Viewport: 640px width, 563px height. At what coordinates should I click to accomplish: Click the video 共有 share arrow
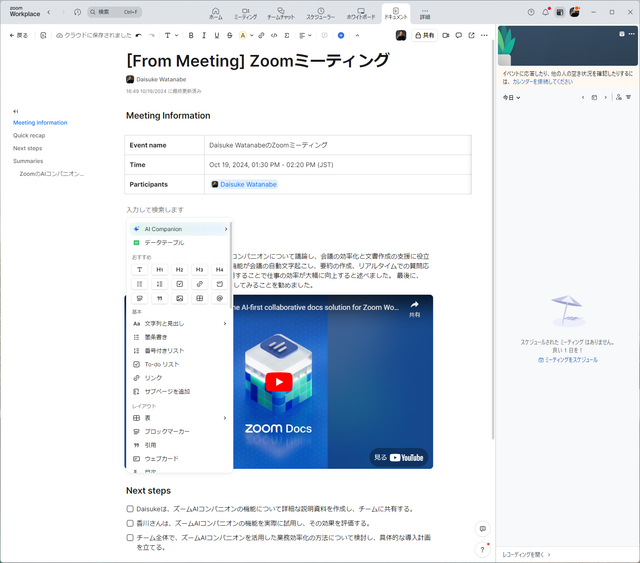[x=414, y=309]
